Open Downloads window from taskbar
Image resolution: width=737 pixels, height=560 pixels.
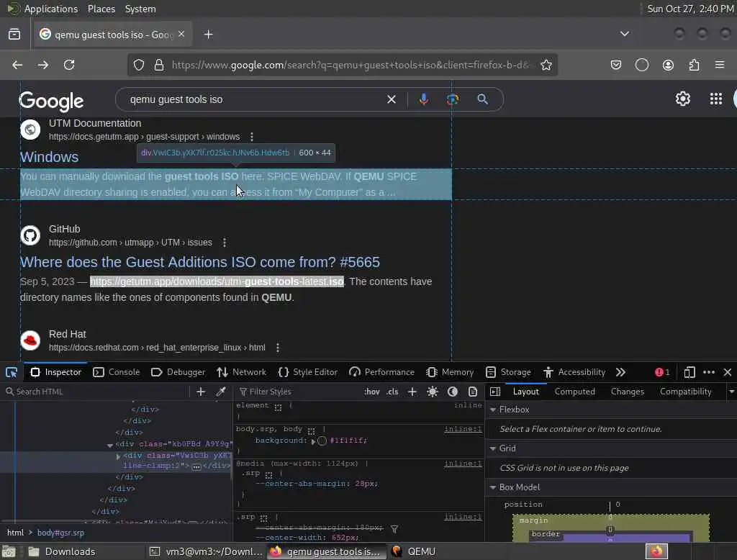62,551
